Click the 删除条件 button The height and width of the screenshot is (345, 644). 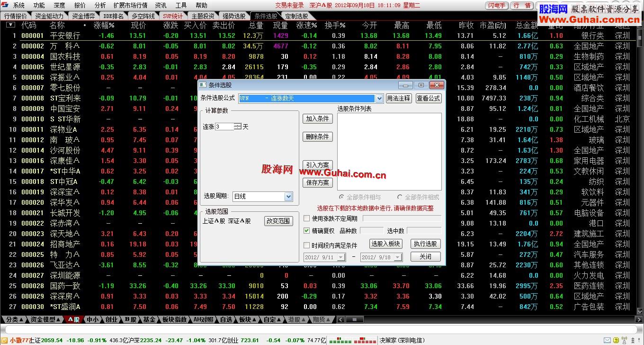(x=317, y=136)
